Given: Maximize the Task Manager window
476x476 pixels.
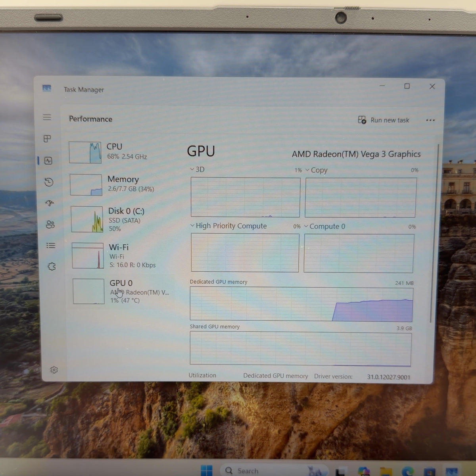Looking at the screenshot, I should pyautogui.click(x=407, y=86).
